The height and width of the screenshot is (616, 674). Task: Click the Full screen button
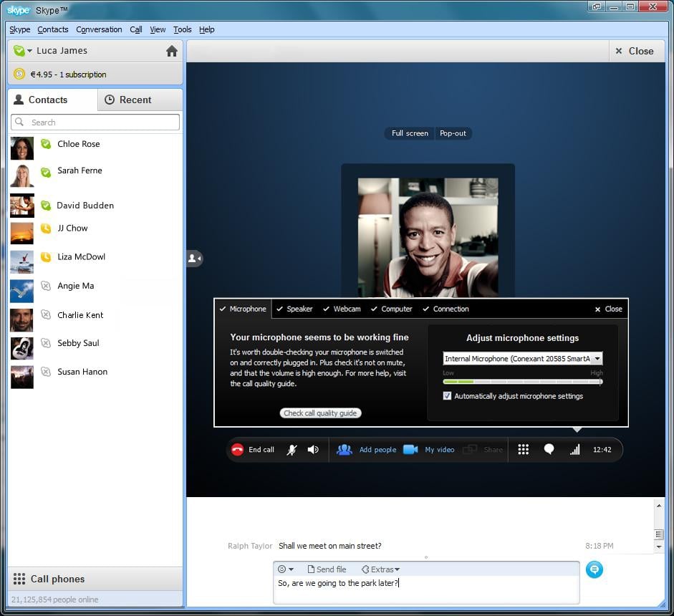point(408,133)
